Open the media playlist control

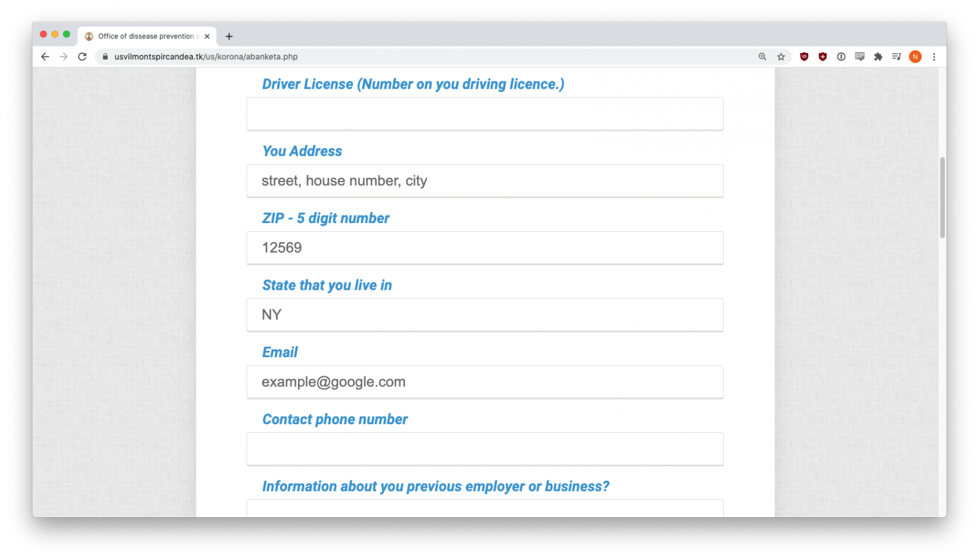tap(896, 57)
